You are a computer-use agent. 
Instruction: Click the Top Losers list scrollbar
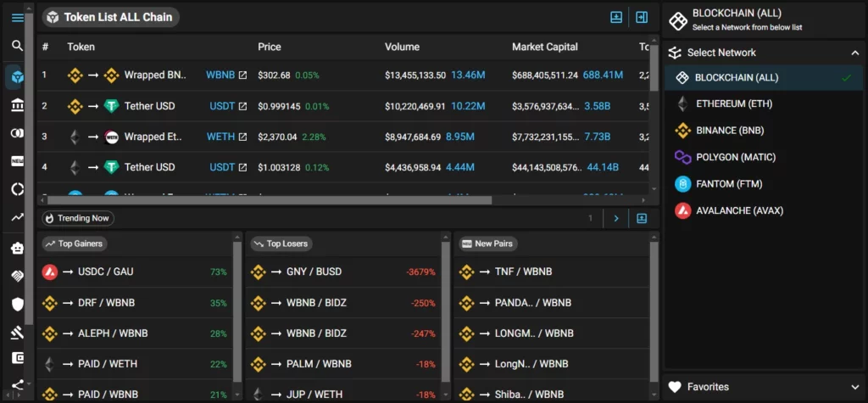coord(446,311)
